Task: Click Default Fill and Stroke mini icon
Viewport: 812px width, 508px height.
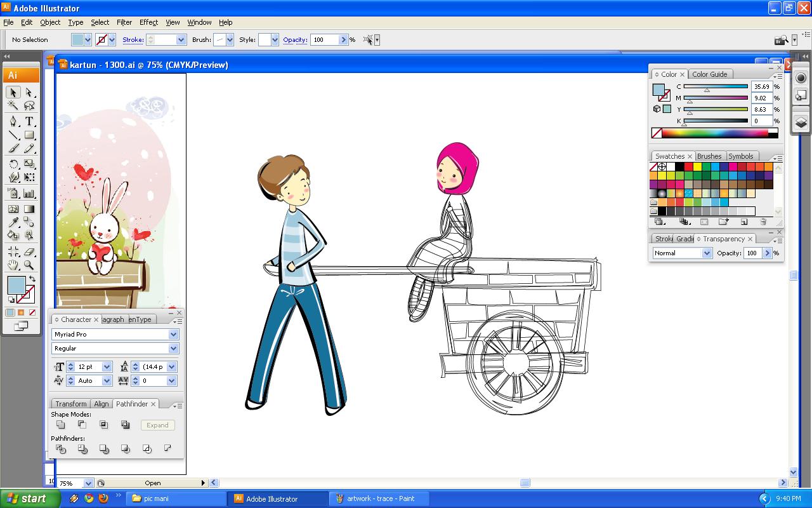Action: click(x=11, y=300)
